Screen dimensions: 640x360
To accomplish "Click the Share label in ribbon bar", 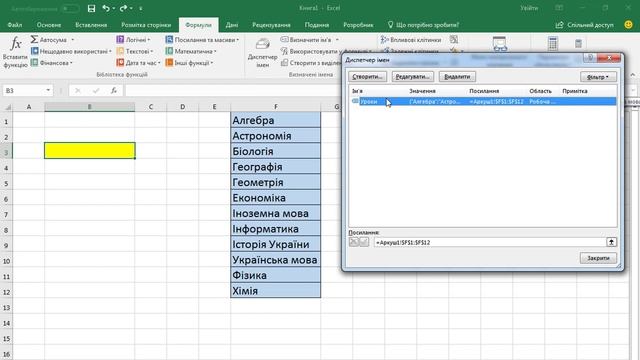I will coord(590,25).
